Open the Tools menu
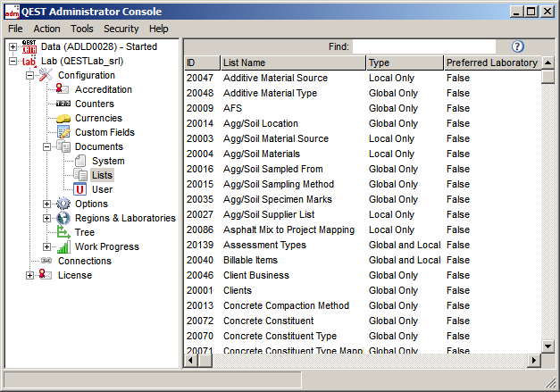 point(82,29)
